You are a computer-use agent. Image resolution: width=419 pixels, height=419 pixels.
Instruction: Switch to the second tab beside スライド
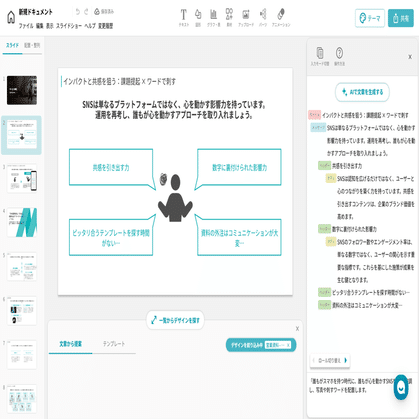(32, 45)
